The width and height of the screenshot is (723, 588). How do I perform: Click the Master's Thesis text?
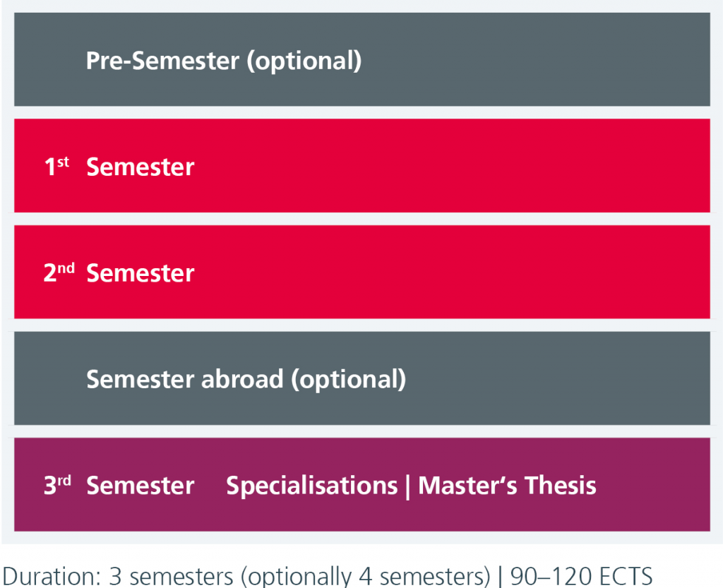coord(507,485)
